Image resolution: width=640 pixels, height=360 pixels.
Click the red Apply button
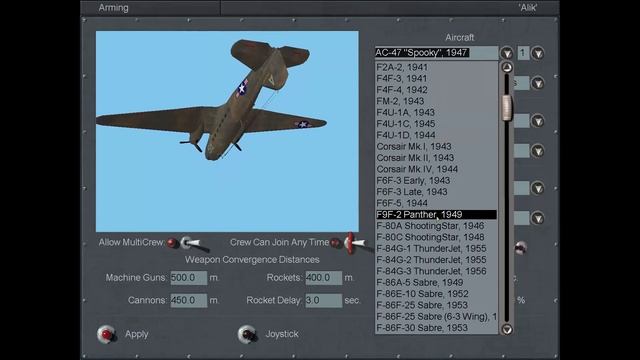tap(107, 334)
